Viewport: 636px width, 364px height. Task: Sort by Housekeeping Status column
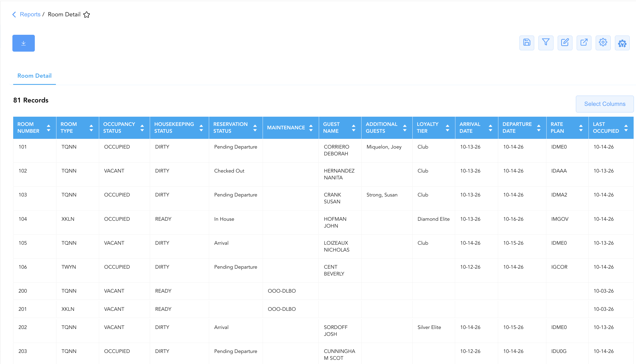tap(201, 128)
